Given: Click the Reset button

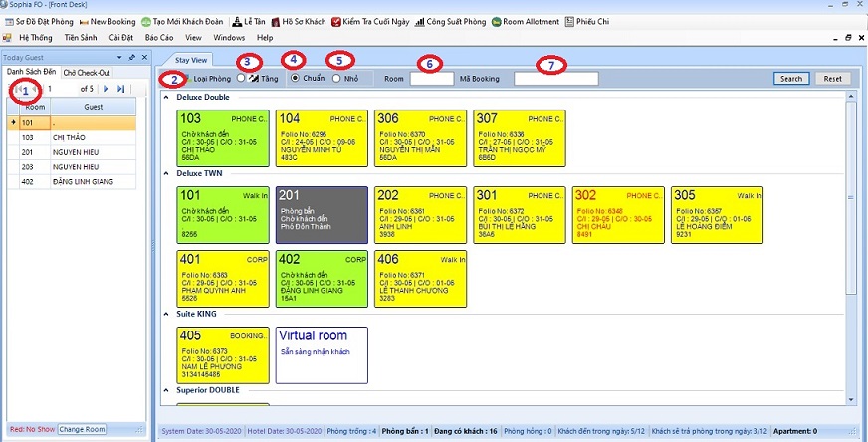Looking at the screenshot, I should click(x=832, y=78).
